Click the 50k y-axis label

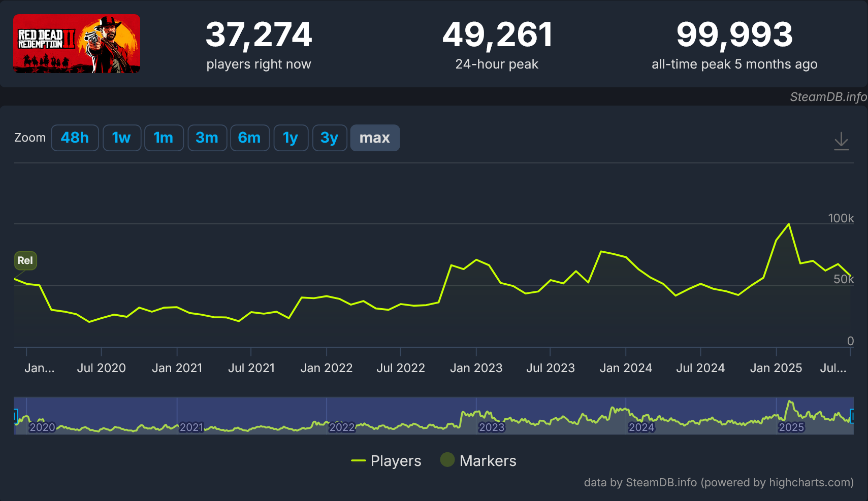point(844,279)
